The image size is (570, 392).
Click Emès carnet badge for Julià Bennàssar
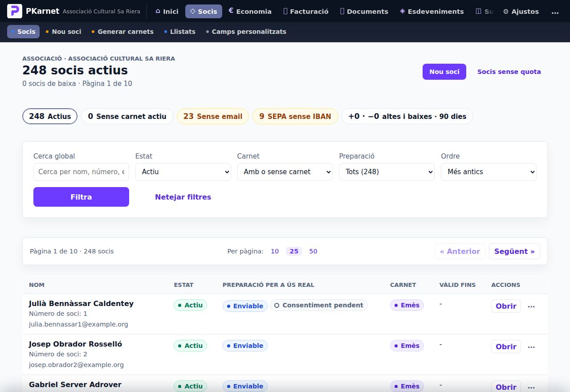coord(407,305)
